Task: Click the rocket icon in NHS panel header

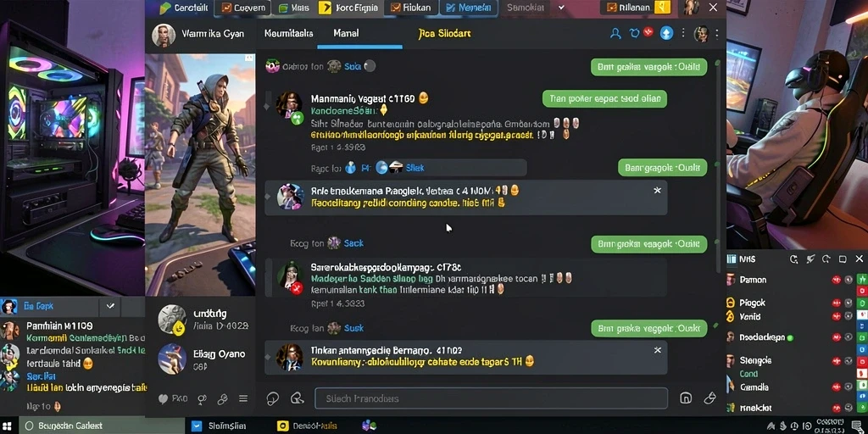Action: pos(810,259)
